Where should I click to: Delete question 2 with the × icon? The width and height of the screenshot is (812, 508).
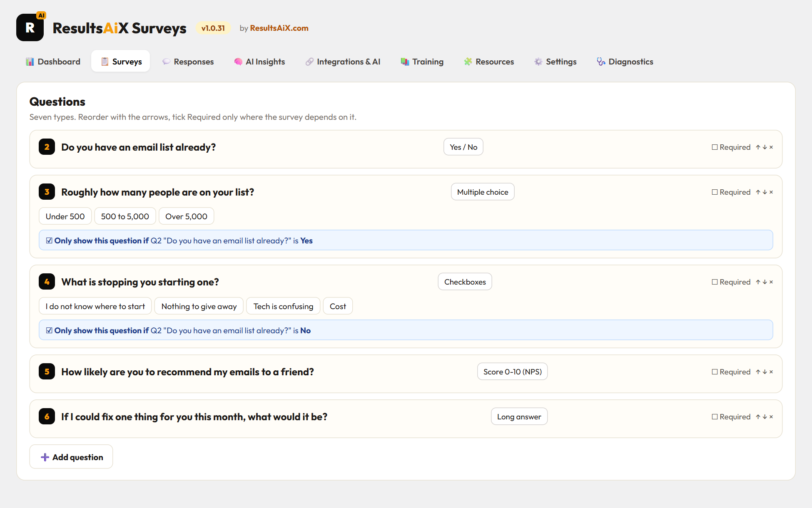(x=771, y=147)
